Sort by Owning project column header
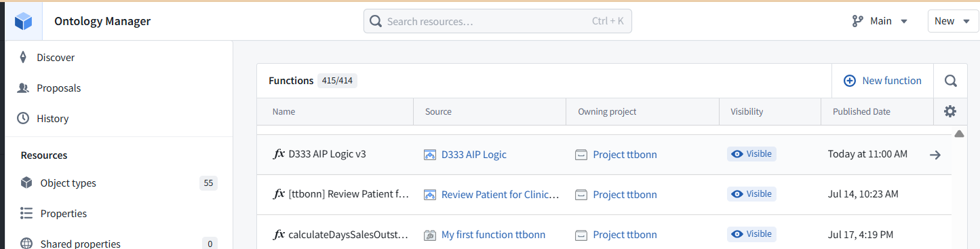The width and height of the screenshot is (980, 249). click(607, 111)
